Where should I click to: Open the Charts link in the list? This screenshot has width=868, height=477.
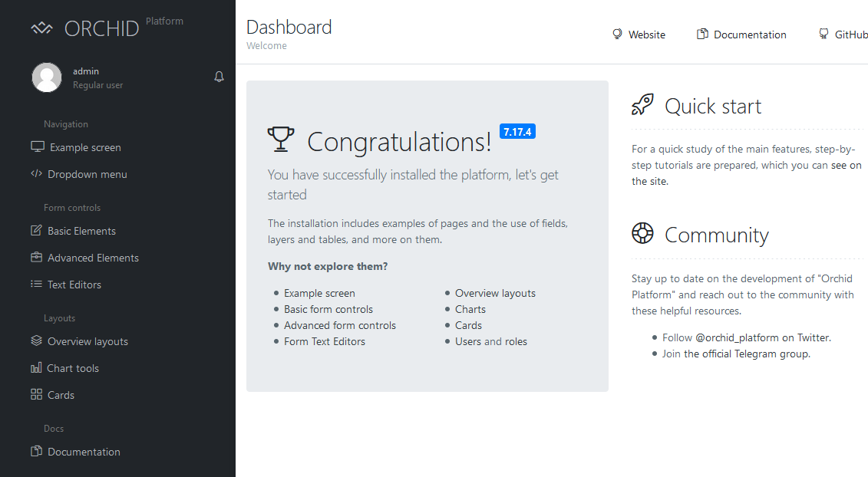(x=470, y=309)
